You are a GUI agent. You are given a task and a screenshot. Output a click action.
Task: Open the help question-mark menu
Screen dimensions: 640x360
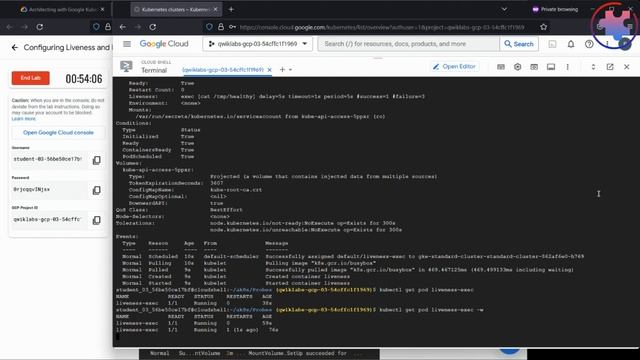click(x=589, y=44)
